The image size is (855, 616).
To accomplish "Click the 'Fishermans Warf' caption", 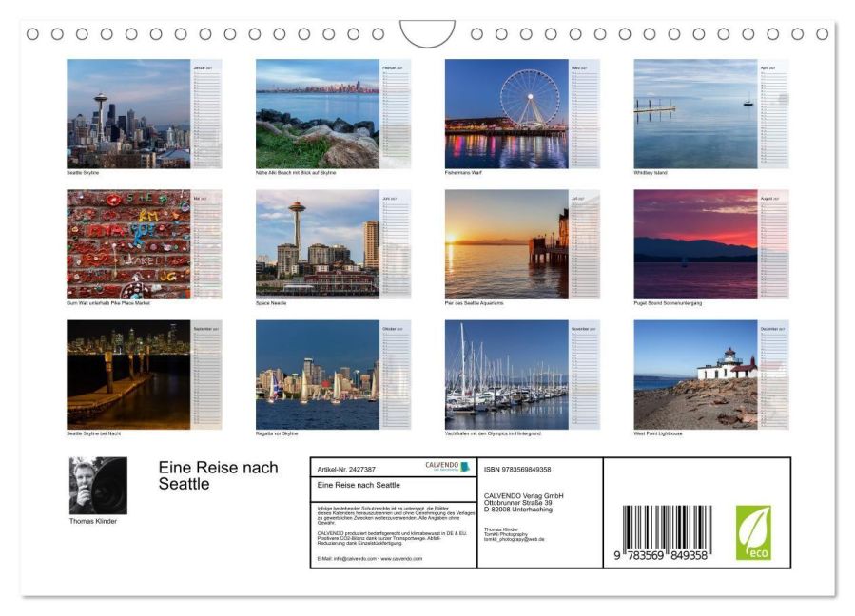I will click(x=463, y=173).
